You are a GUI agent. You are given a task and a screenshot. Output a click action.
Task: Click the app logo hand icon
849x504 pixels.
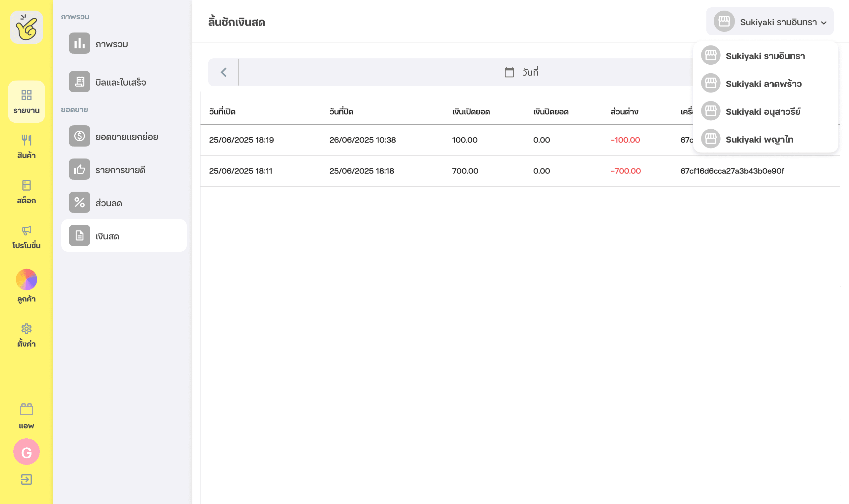click(27, 27)
